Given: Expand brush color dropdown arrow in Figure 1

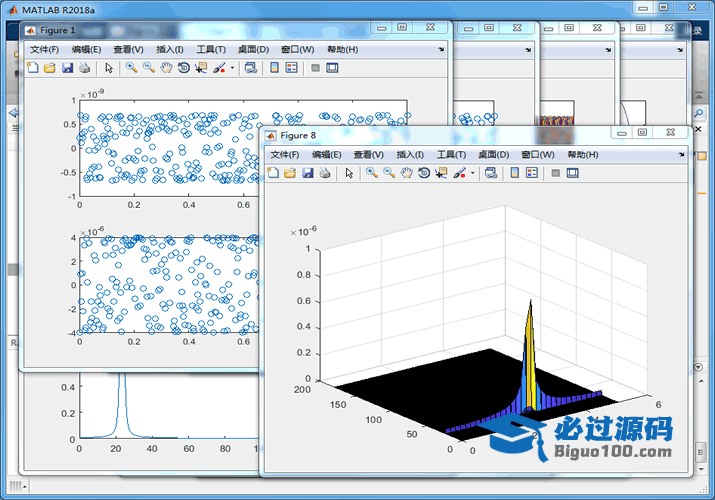Looking at the screenshot, I should tap(232, 68).
